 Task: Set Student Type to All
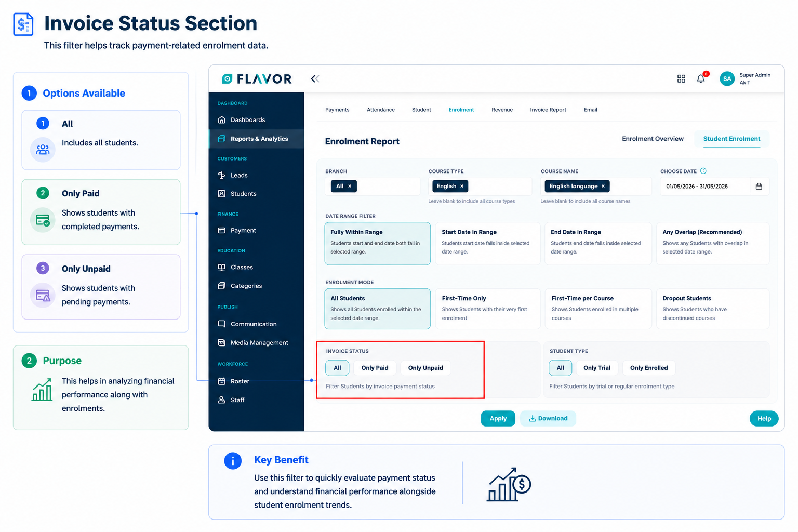pyautogui.click(x=560, y=368)
